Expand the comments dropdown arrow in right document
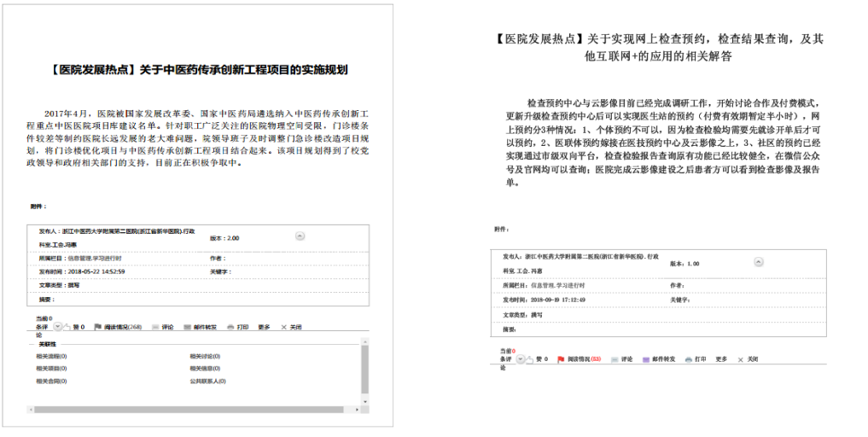 click(x=520, y=359)
